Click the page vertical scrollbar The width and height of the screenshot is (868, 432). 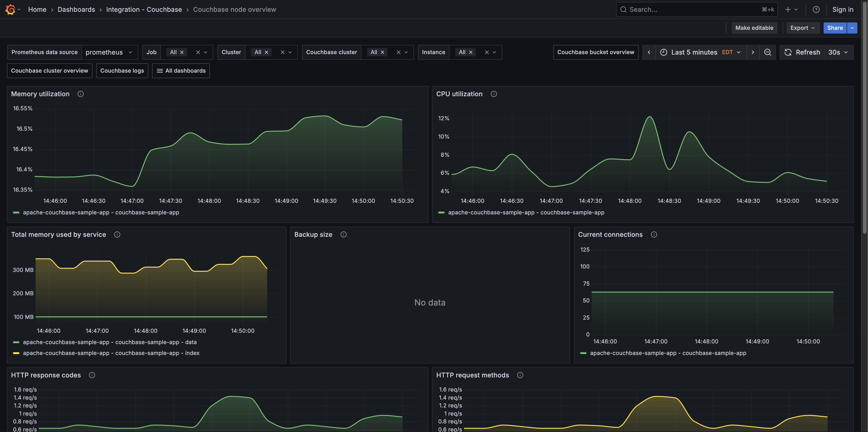[x=865, y=118]
